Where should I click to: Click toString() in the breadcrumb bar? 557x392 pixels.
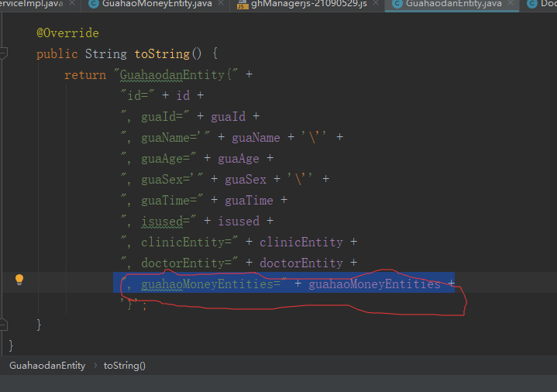124,366
